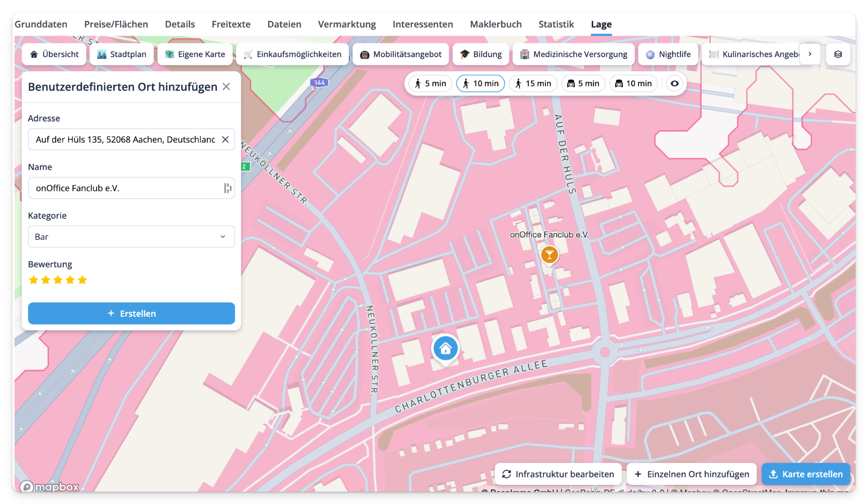Click the Erstellen button
This screenshot has width=868, height=504.
point(131,313)
